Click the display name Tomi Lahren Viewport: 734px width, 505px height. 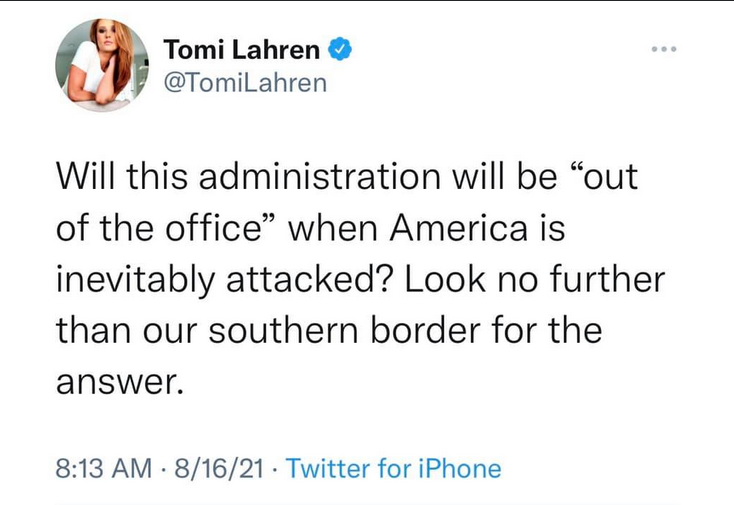pos(241,49)
